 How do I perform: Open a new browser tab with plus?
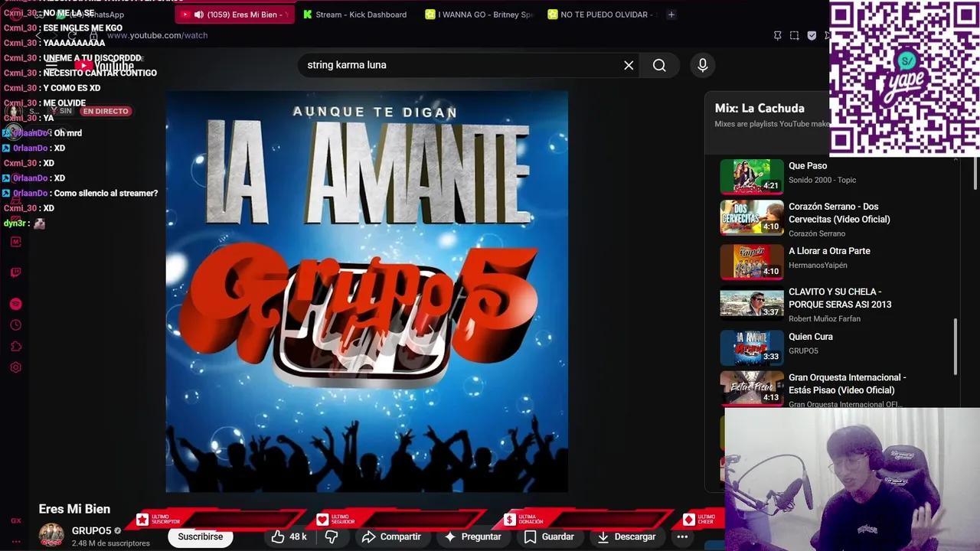pos(671,15)
